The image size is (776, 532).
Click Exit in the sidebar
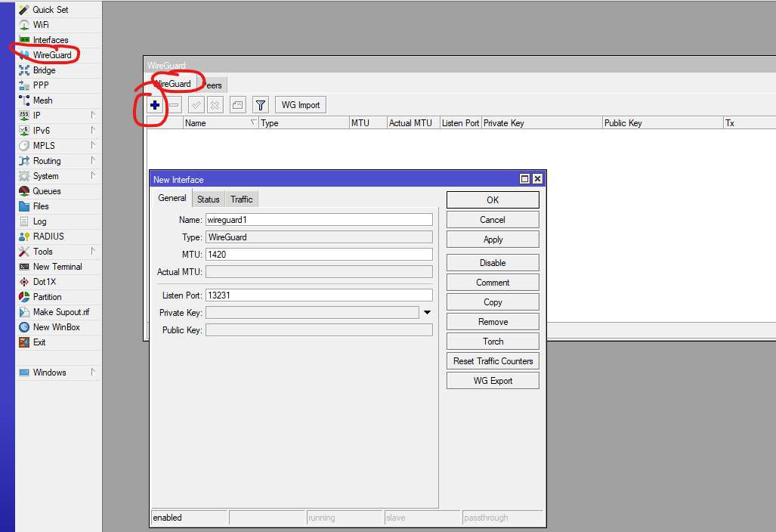(x=58, y=342)
